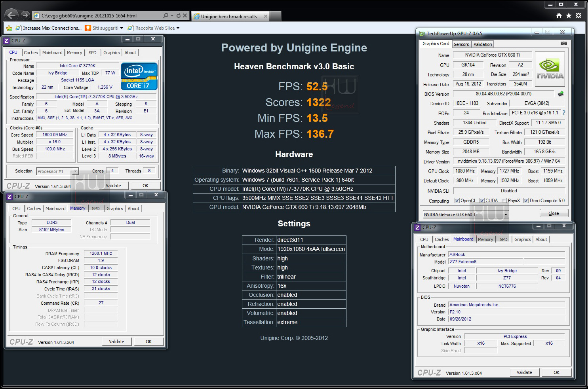This screenshot has width=588, height=389.
Task: Click the Scores 1322 result text
Action: [x=298, y=102]
